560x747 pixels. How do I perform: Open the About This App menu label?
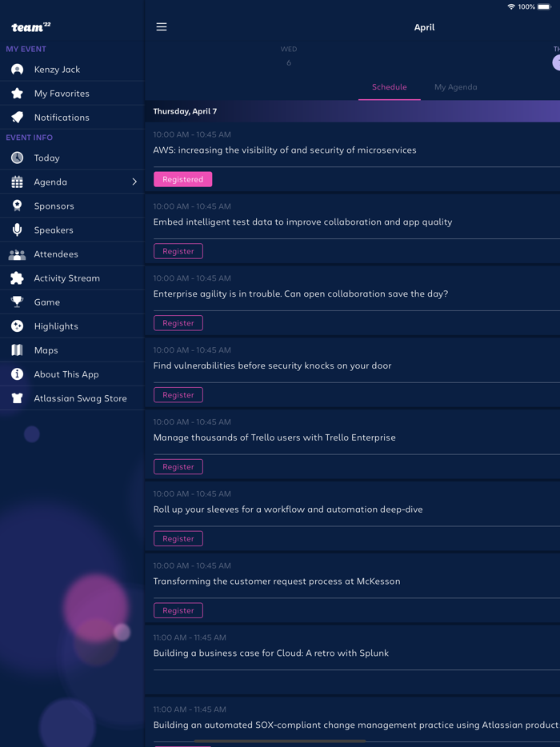coord(66,374)
